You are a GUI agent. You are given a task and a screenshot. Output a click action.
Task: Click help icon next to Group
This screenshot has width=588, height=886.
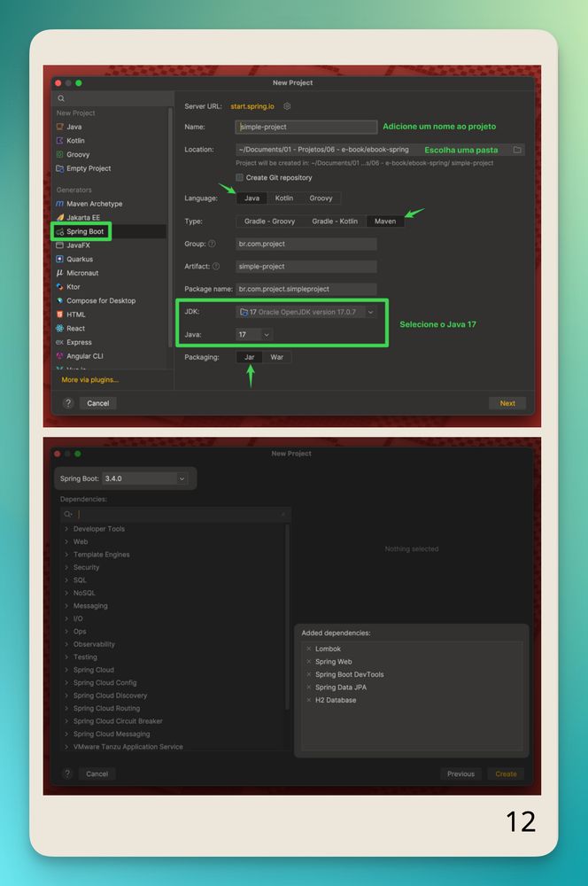[212, 244]
